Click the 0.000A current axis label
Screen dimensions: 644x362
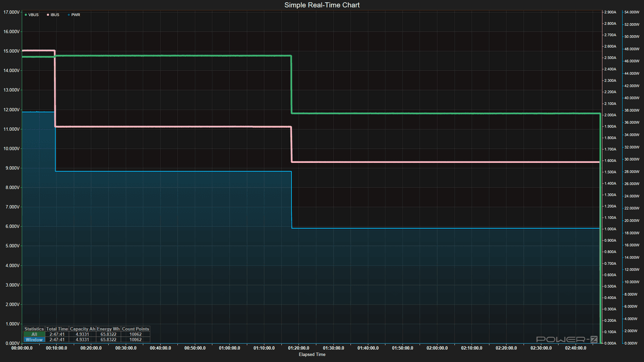click(x=610, y=343)
